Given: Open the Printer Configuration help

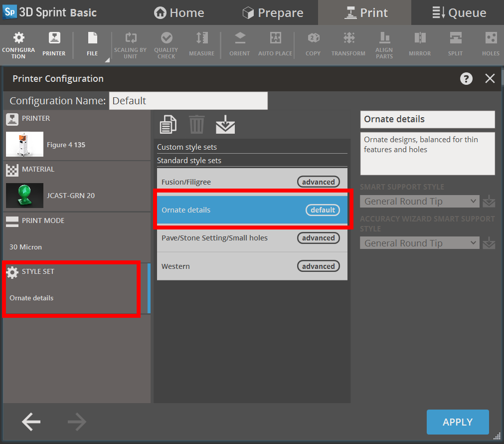Looking at the screenshot, I should [466, 78].
